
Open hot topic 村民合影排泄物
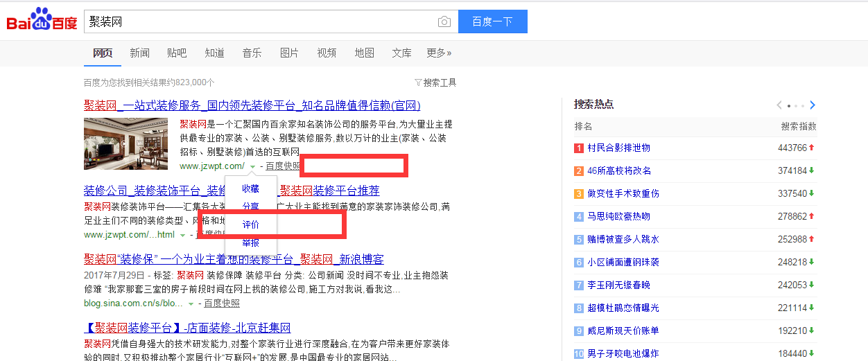pyautogui.click(x=619, y=148)
